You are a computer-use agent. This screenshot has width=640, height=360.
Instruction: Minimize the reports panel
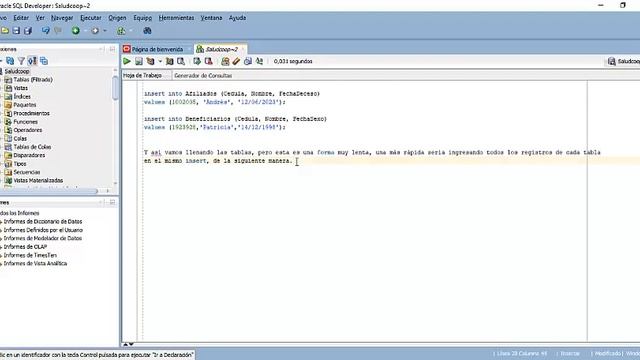click(101, 202)
